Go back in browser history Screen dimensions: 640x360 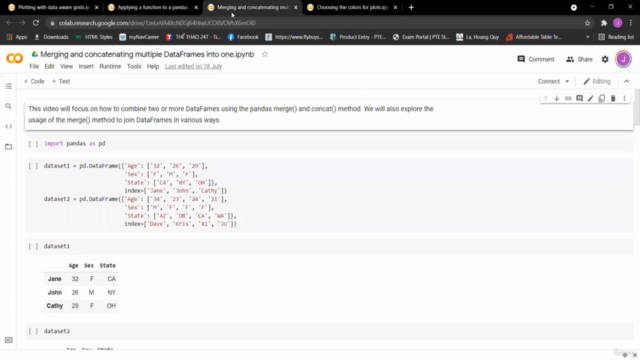click(x=9, y=23)
